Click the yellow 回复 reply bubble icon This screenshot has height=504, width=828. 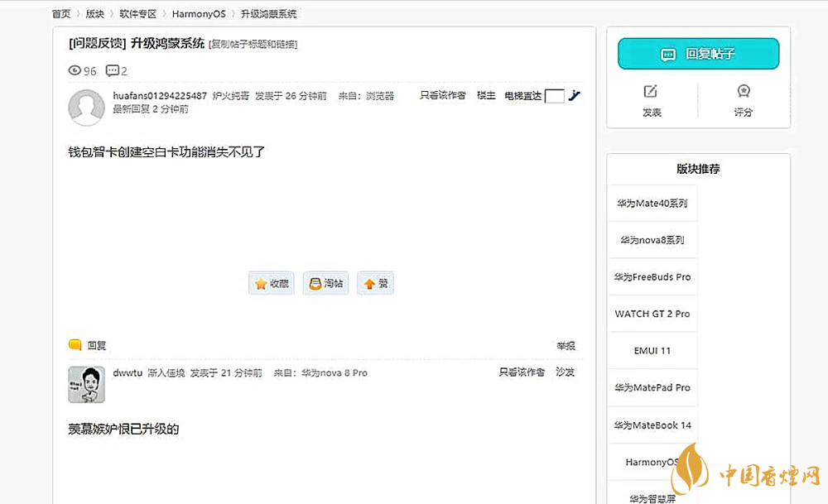pyautogui.click(x=75, y=345)
